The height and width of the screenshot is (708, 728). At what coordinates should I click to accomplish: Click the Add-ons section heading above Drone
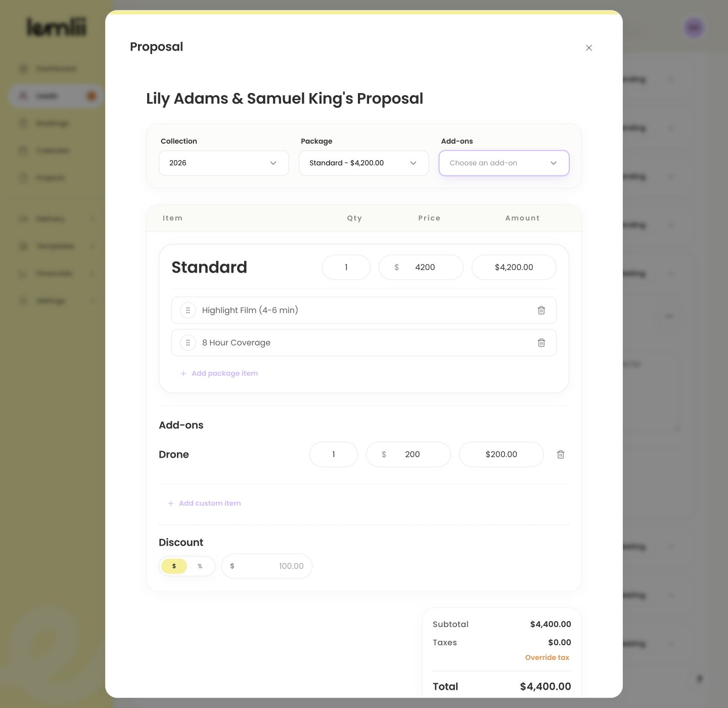[x=181, y=425]
